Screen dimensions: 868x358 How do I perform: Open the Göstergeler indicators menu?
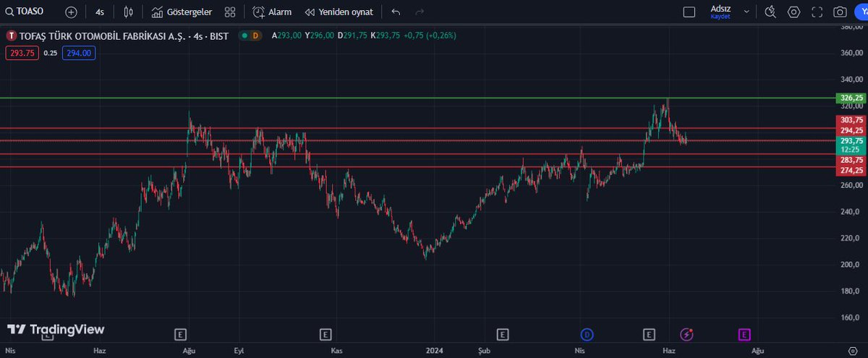(182, 12)
